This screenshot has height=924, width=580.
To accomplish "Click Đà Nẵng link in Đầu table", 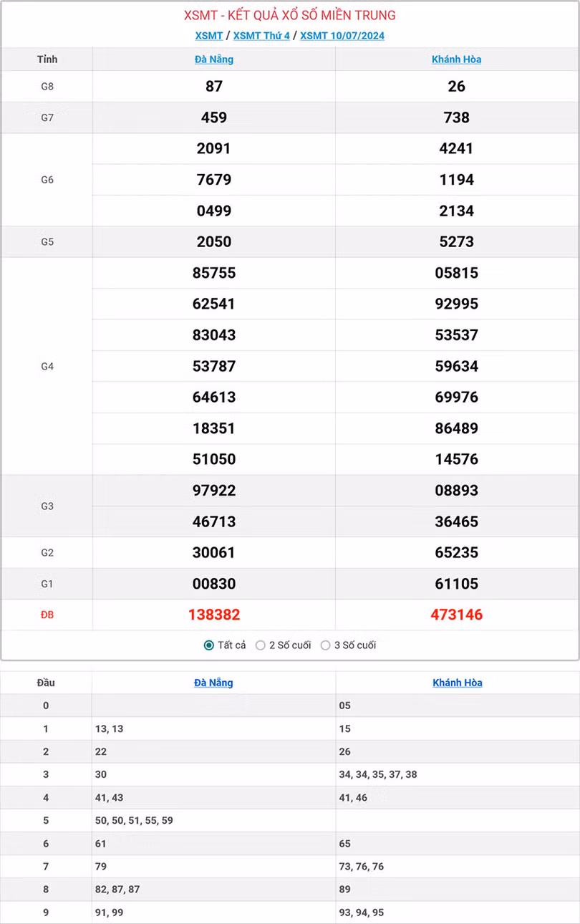I will (x=213, y=683).
